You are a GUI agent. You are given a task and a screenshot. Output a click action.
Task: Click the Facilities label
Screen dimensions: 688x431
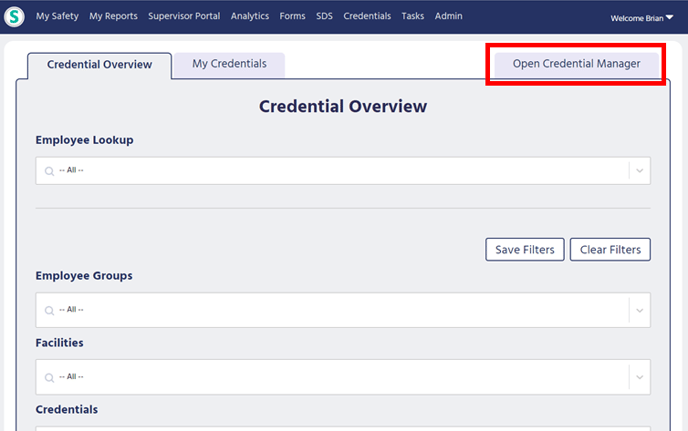(59, 343)
